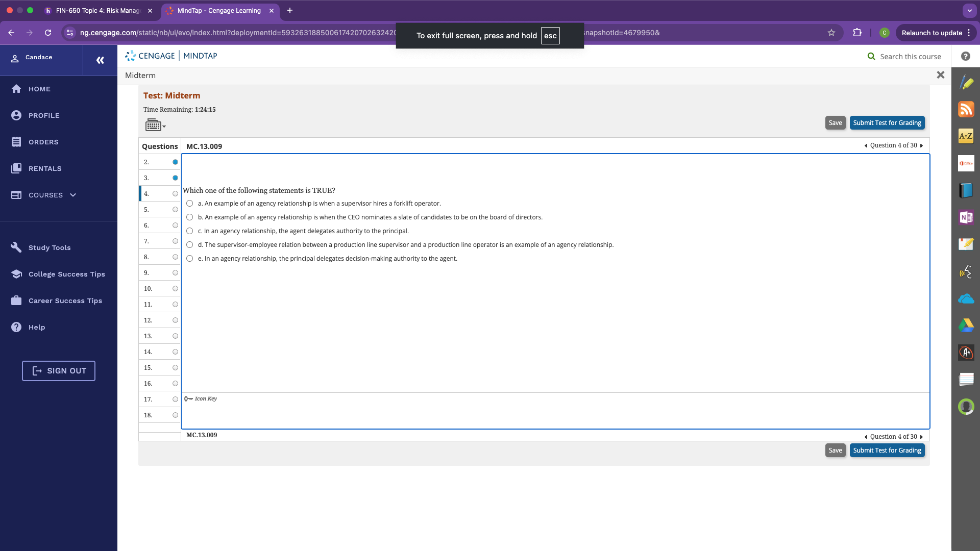
Task: Open the flashcards app
Action: coord(966,379)
